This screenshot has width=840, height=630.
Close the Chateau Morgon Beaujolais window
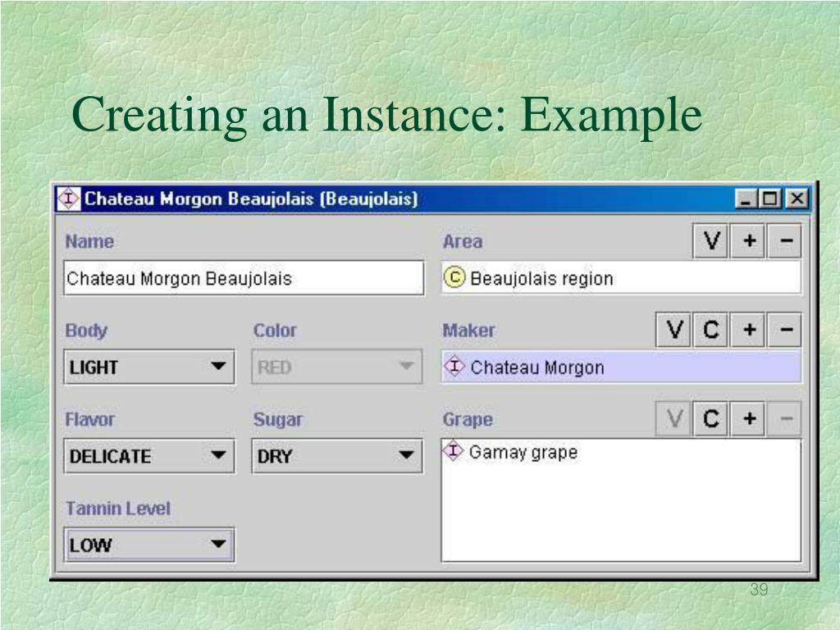pos(797,199)
